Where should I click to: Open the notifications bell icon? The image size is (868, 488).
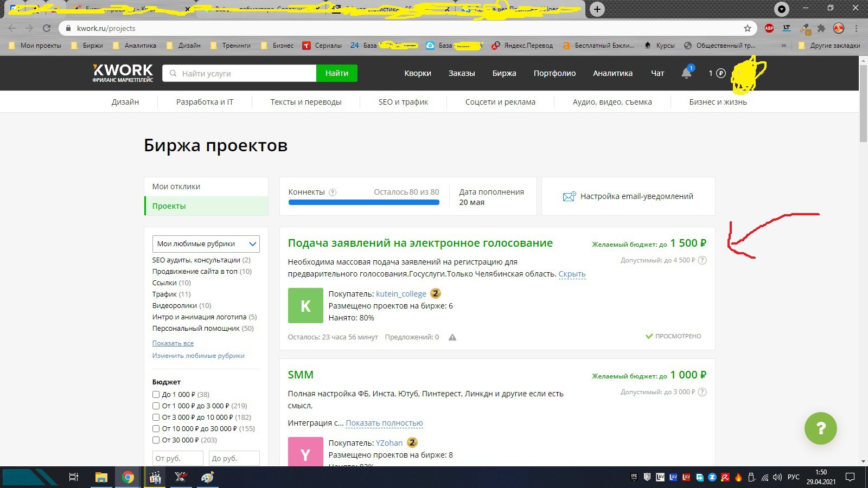(687, 73)
